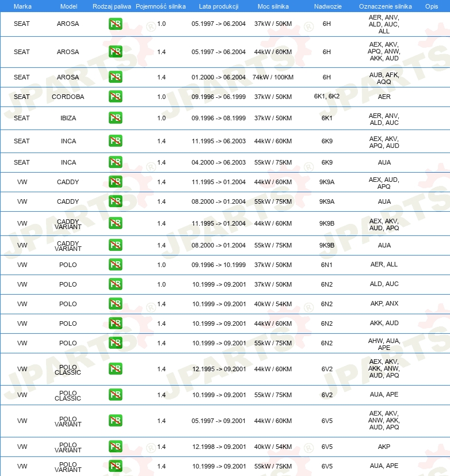Click engine code AEX, AUD, APQ
Screen dimensions: 450x476
point(384,183)
